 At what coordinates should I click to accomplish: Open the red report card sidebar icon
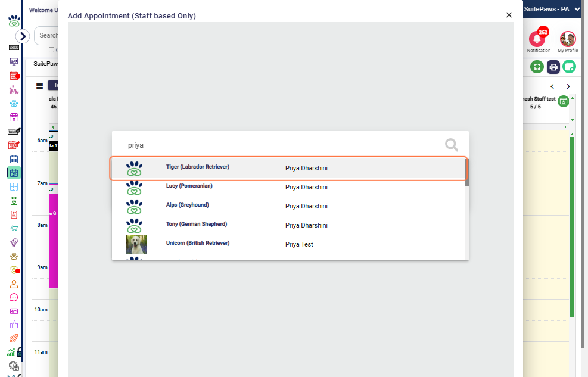pos(14,214)
